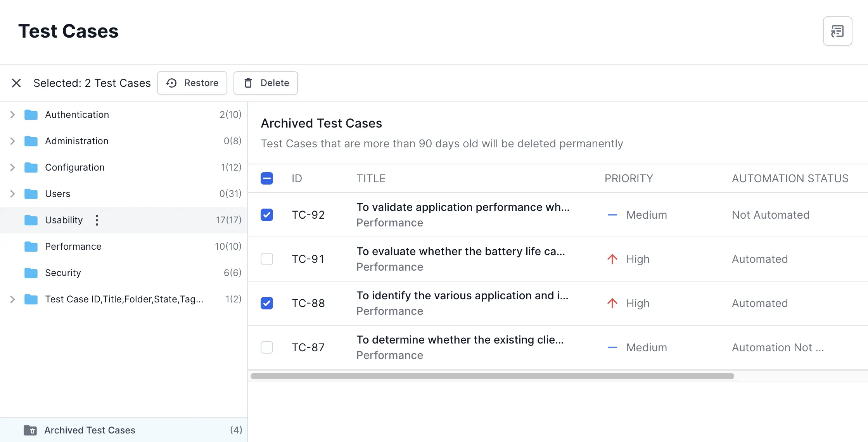Viewport: 868px width, 442px height.
Task: Click the Usability folder icon
Action: point(31,220)
